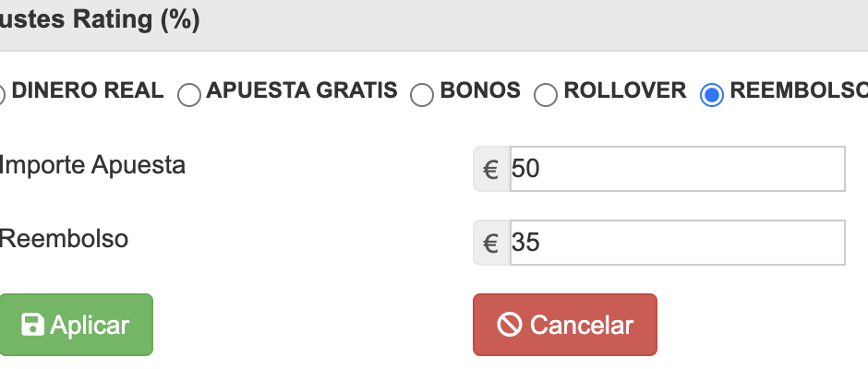Click the DINERO REAL label text
Screen dimensions: 868x369
click(x=88, y=90)
